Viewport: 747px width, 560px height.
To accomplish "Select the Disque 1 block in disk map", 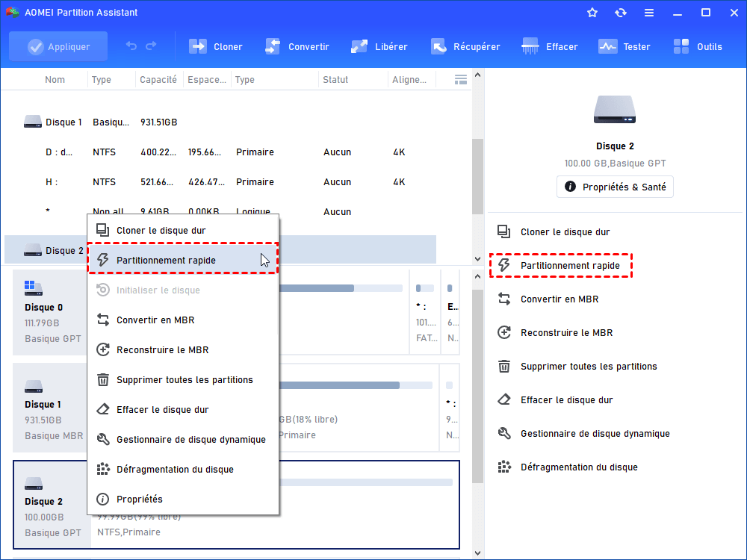I will [52, 408].
